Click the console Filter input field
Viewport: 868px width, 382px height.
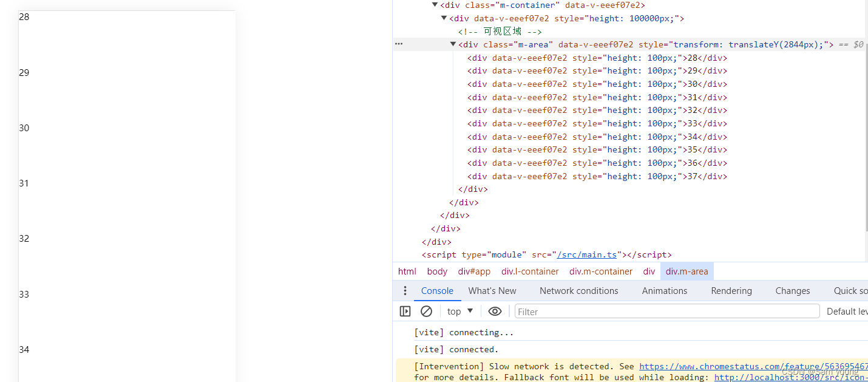[667, 312]
